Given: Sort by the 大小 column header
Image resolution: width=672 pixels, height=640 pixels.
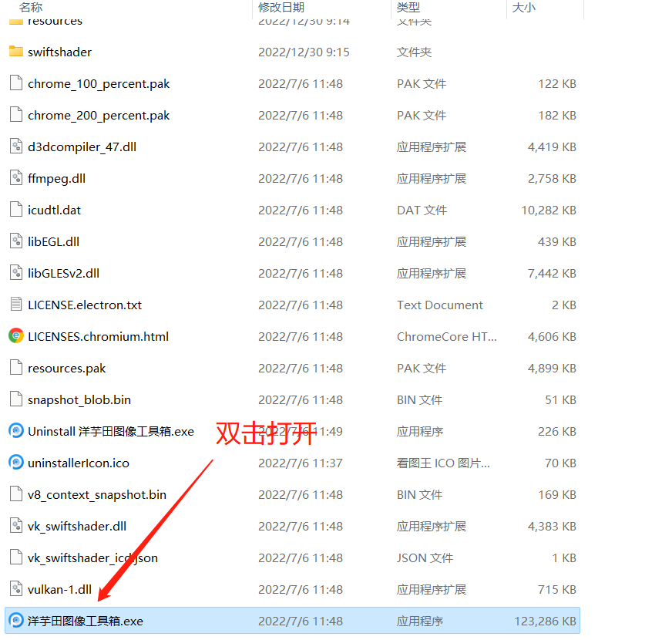Looking at the screenshot, I should coord(524,7).
